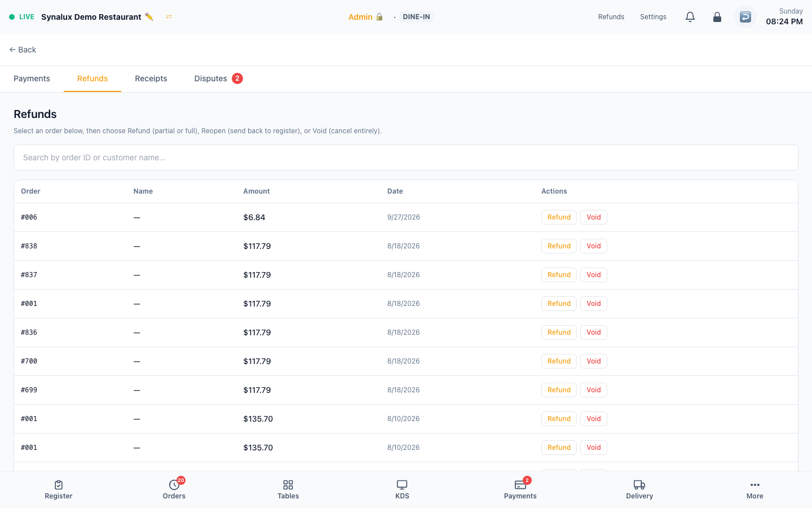
Task: Click the orange swap arrows icon
Action: (169, 17)
